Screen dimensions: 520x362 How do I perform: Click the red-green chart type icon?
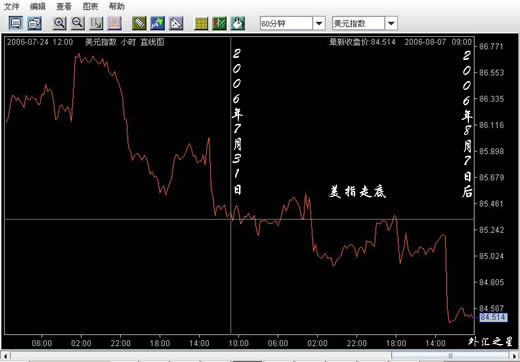click(x=219, y=23)
